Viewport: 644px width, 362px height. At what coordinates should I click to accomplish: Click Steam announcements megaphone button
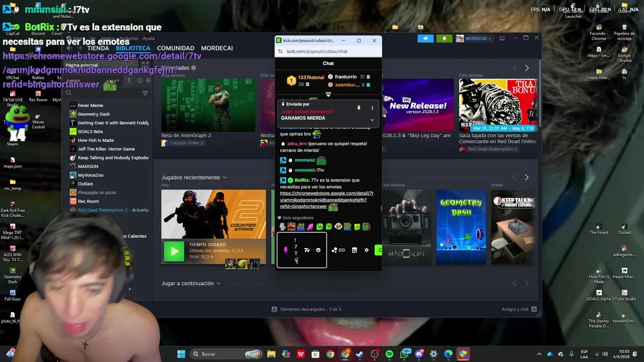click(425, 38)
